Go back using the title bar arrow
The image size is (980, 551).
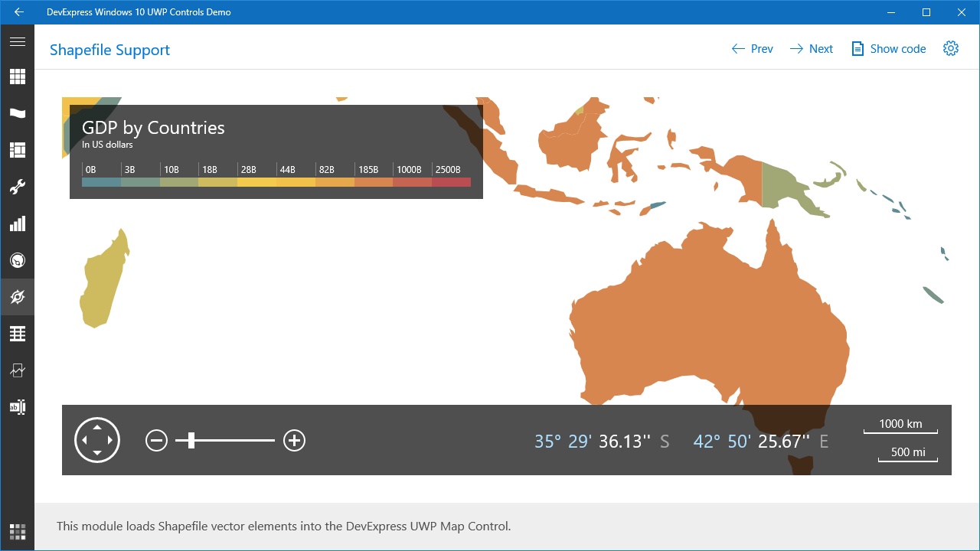pos(18,12)
